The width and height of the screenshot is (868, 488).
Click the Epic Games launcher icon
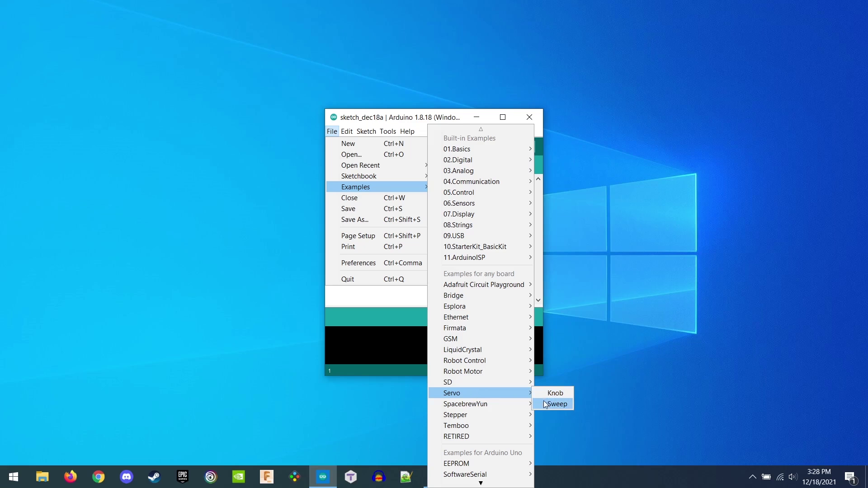pos(183,477)
